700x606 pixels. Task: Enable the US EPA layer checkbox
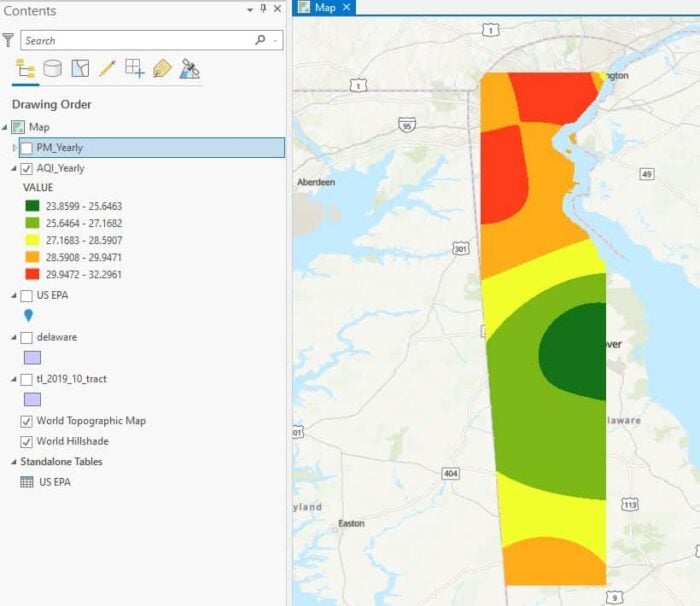coord(27,295)
